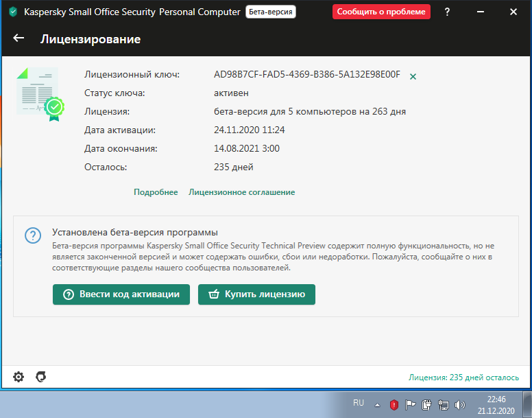
Task: Minimize the Kaspersky window
Action: (481, 12)
